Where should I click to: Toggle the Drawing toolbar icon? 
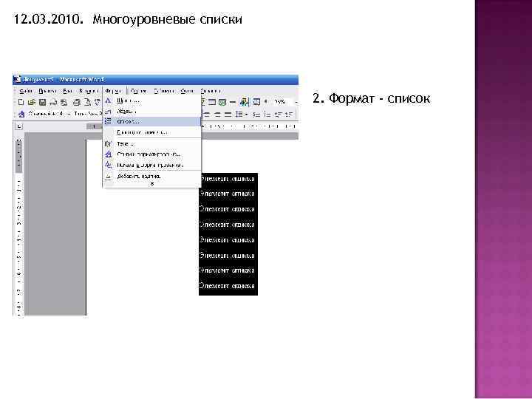244,102
